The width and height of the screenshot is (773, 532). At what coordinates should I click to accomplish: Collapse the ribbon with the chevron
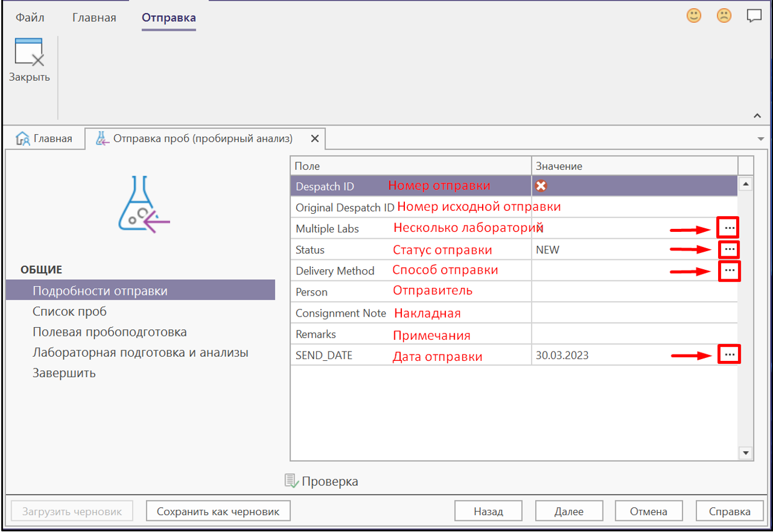coord(757,116)
